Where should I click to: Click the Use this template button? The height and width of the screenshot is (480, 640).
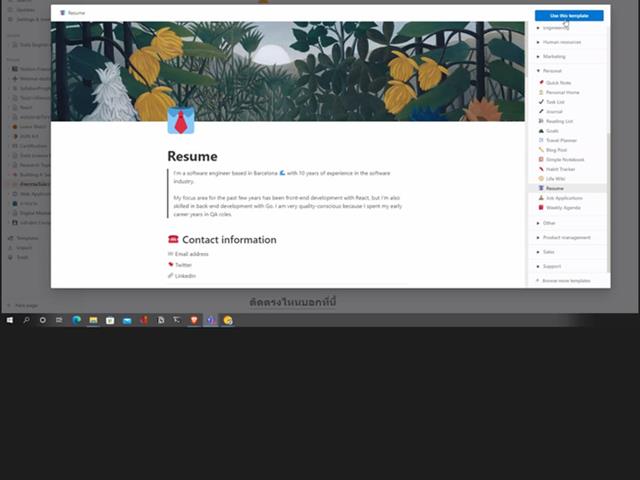569,16
